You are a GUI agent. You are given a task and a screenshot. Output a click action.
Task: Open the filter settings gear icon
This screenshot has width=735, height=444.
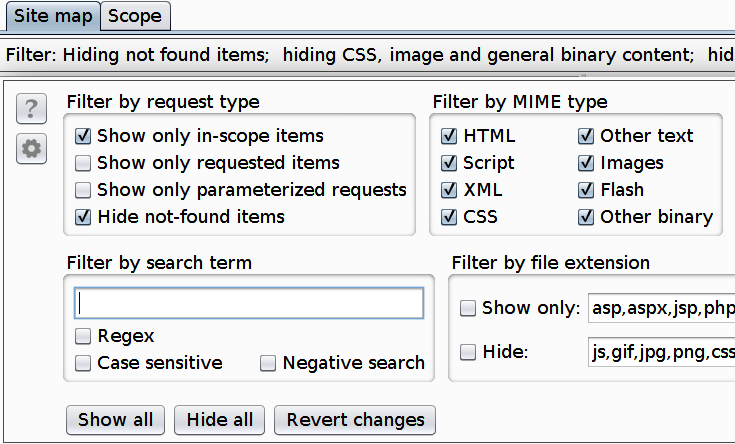[32, 149]
